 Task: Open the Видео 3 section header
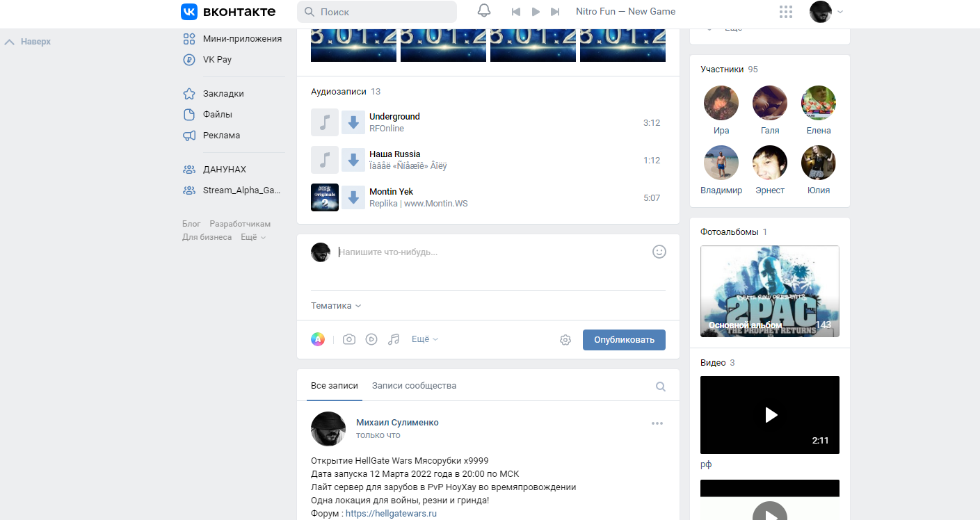[718, 363]
